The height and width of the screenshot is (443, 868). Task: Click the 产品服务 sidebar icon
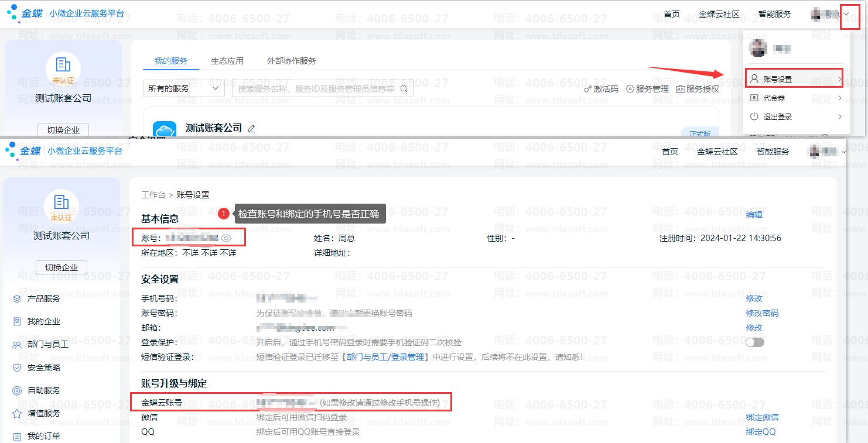point(17,298)
